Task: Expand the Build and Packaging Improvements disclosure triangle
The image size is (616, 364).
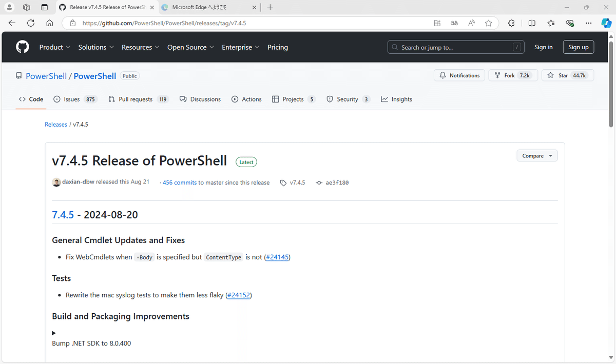Action: click(53, 333)
